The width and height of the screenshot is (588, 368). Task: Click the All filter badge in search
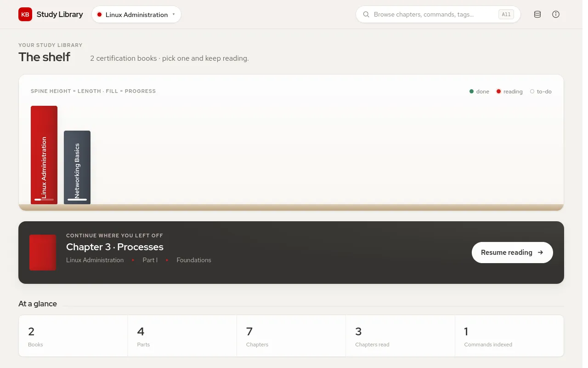click(506, 14)
